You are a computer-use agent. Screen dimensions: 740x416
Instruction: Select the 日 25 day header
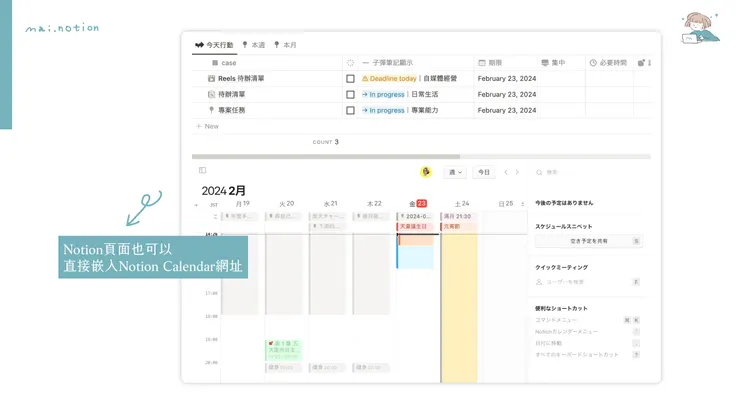(506, 204)
